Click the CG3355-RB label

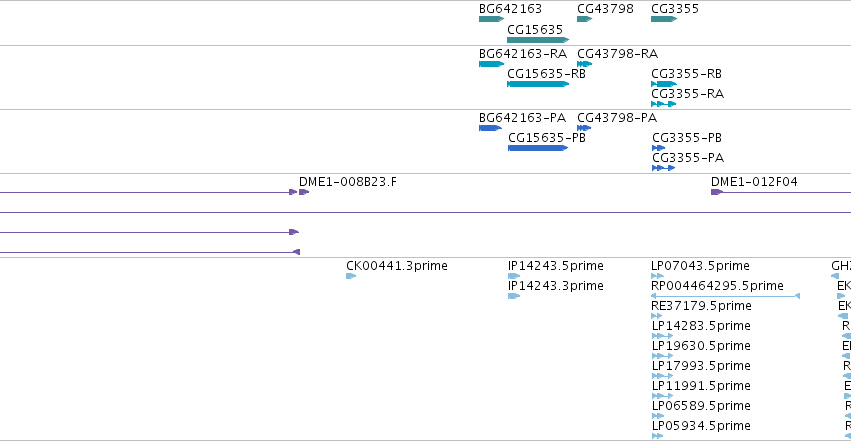coord(687,74)
